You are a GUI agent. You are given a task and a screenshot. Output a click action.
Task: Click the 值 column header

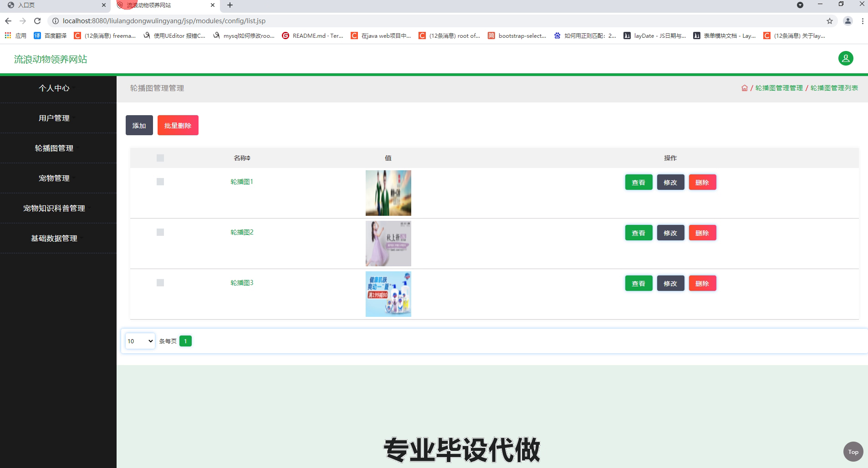point(388,158)
